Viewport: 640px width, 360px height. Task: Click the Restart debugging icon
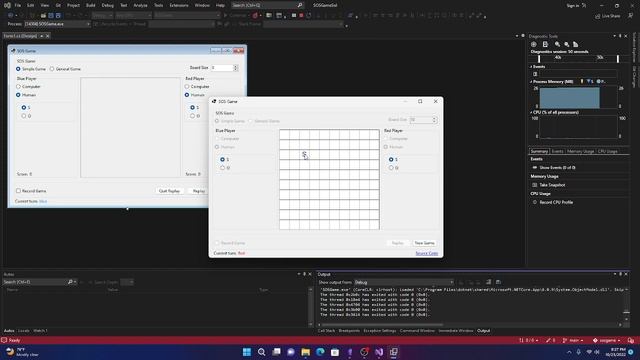tap(309, 16)
